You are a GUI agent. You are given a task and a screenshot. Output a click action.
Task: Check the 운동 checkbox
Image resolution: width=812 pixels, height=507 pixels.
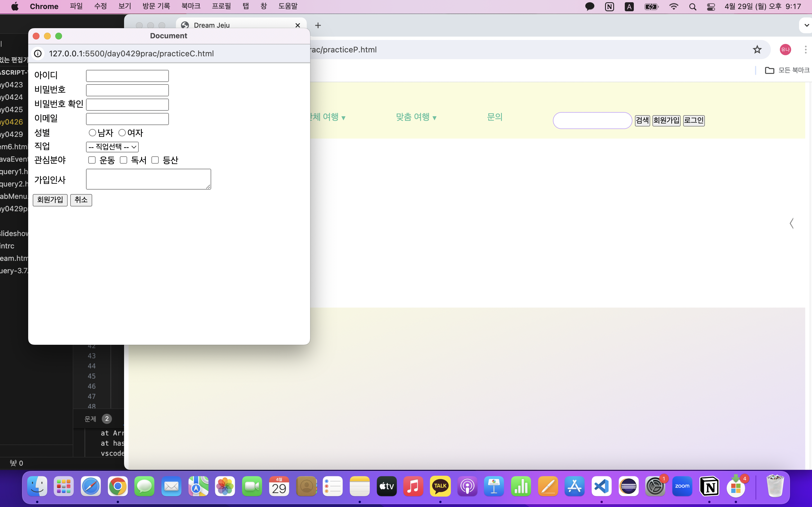(92, 160)
